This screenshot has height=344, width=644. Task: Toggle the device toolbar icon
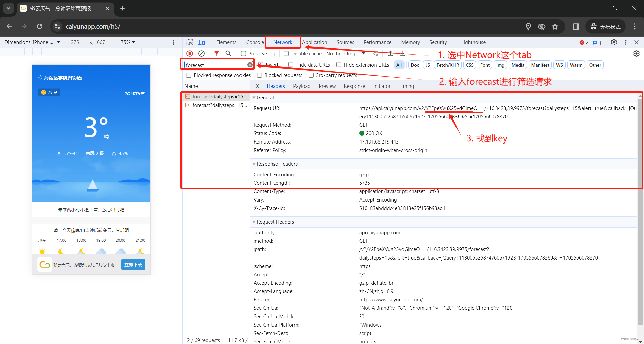pyautogui.click(x=202, y=42)
